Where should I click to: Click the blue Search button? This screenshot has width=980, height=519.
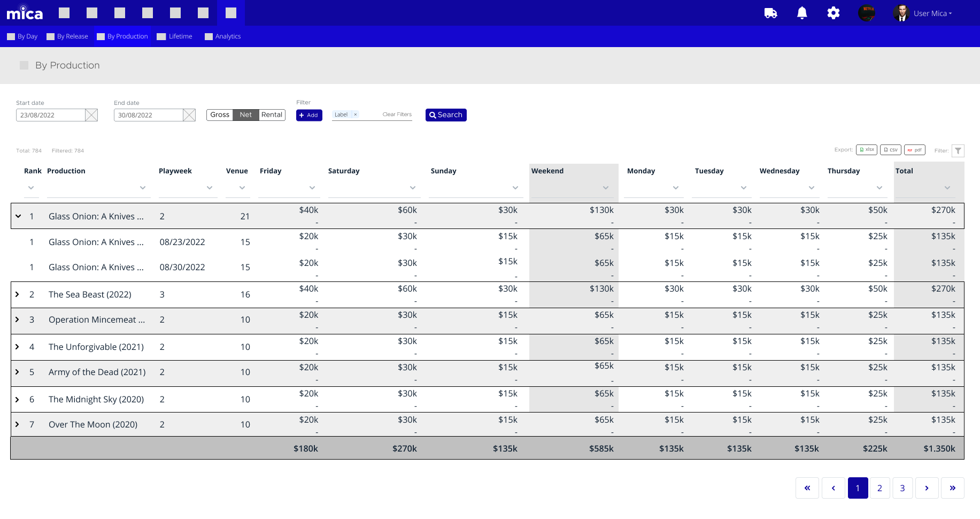point(446,115)
